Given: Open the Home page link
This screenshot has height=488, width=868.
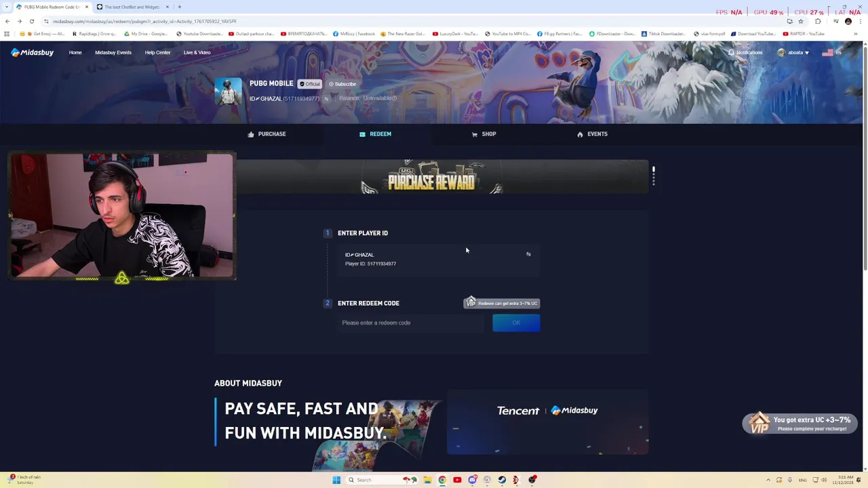Looking at the screenshot, I should tap(75, 52).
